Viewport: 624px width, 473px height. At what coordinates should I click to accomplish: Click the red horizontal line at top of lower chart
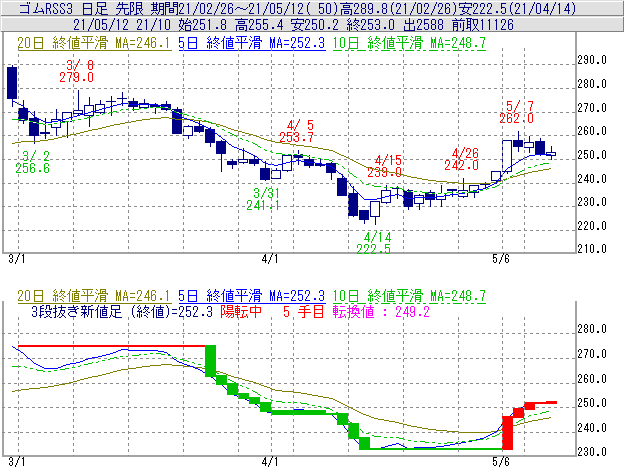coord(111,346)
